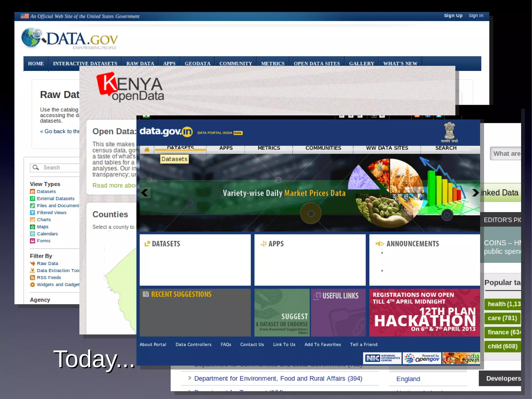Expand the first Announcements bullet arrow
This screenshot has height=399, width=532.
(382, 253)
